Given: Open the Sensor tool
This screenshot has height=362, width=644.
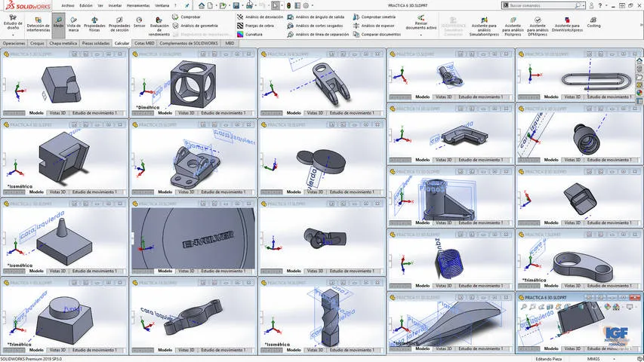Looking at the screenshot, I should point(139,23).
